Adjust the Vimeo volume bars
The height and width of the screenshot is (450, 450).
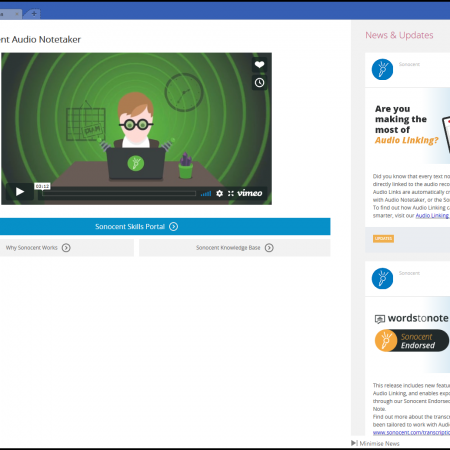pos(206,194)
